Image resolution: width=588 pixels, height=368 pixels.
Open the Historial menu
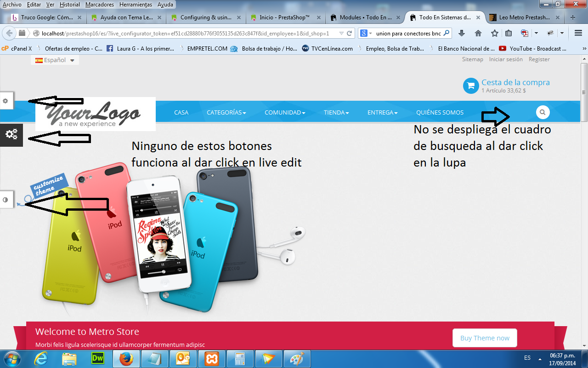(70, 5)
